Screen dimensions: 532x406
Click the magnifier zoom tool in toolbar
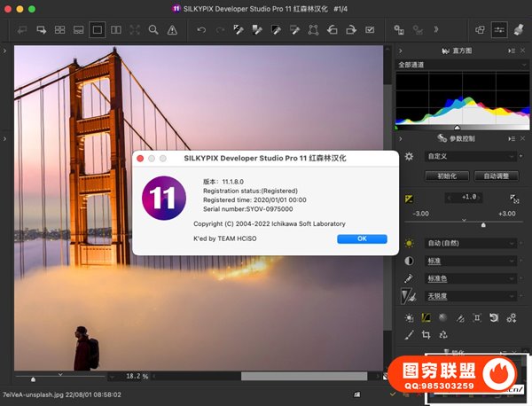153,29
